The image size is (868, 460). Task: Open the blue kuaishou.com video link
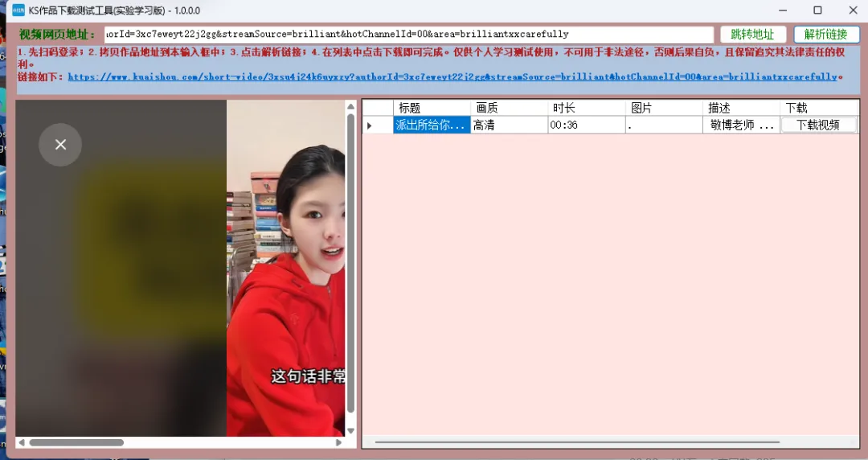[452, 76]
